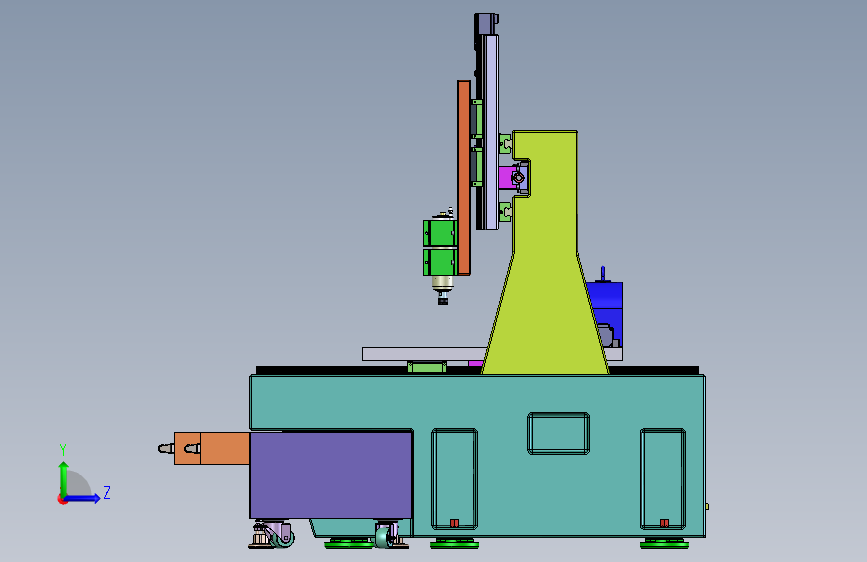The image size is (867, 562).
Task: Select the rightmost green leveling foot
Action: (665, 544)
